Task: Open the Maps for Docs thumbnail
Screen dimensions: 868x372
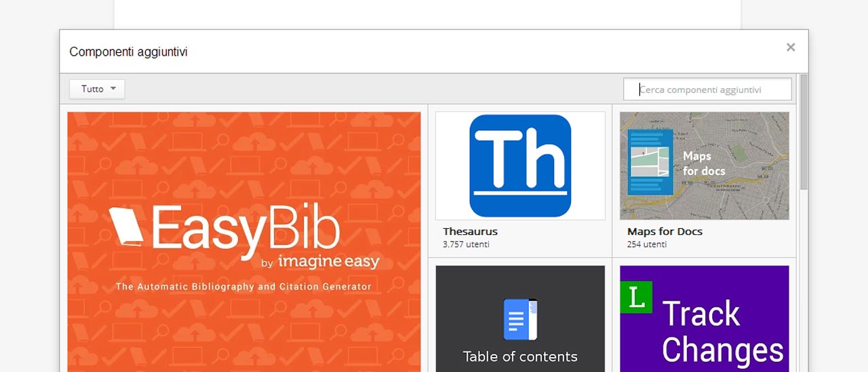Action: [705, 166]
